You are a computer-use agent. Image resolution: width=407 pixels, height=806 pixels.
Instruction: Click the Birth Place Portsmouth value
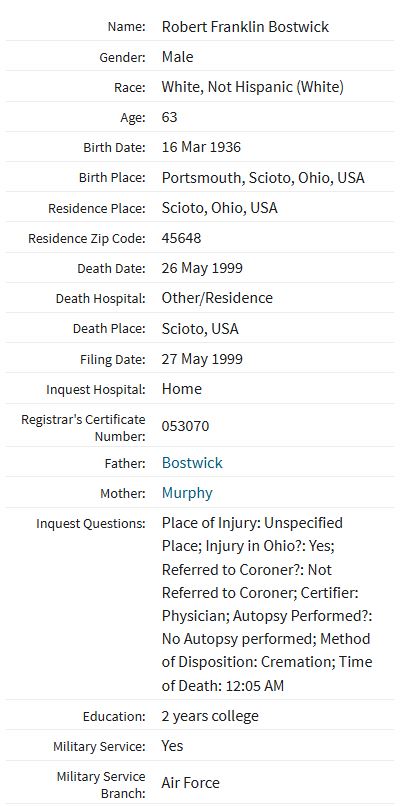[x=263, y=178]
